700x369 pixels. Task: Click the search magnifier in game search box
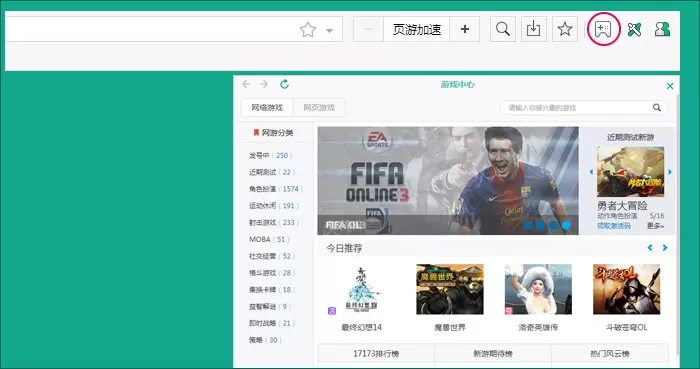pyautogui.click(x=657, y=108)
